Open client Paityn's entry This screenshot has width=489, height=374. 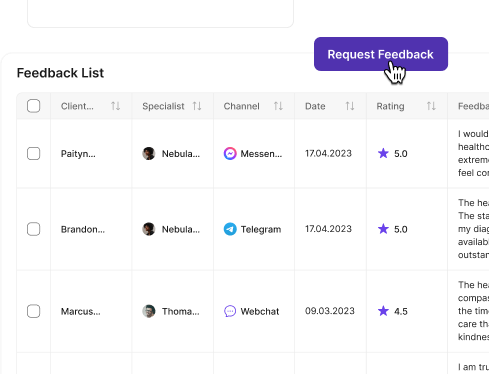click(78, 154)
